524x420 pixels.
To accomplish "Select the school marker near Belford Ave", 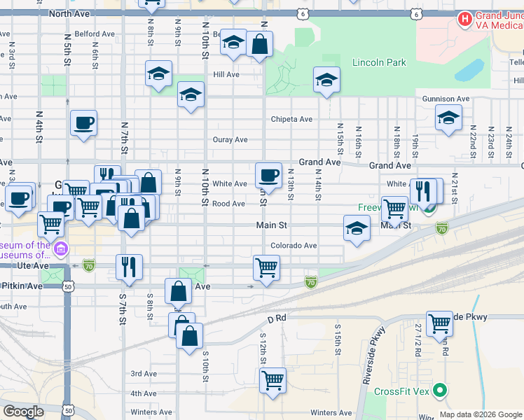I will (233, 43).
